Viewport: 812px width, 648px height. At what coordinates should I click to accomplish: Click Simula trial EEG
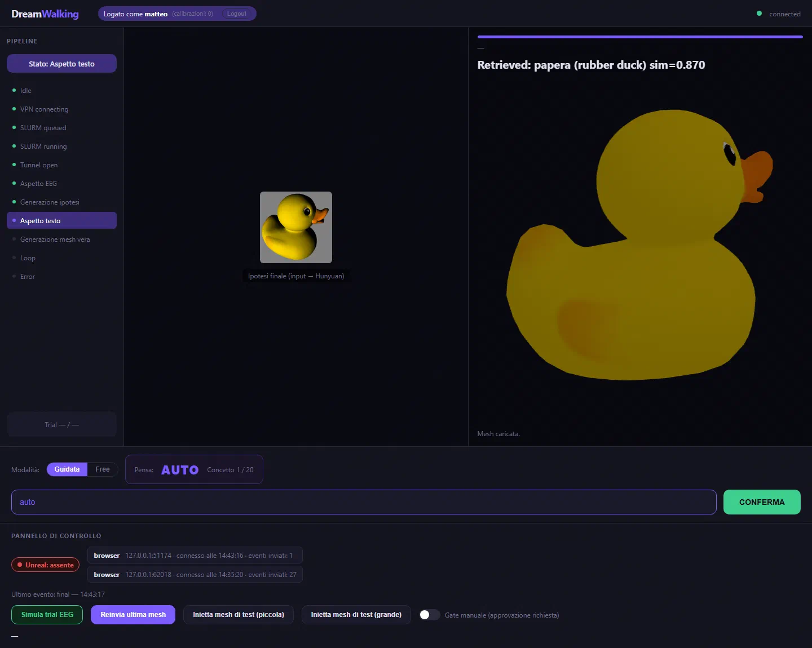pos(47,614)
